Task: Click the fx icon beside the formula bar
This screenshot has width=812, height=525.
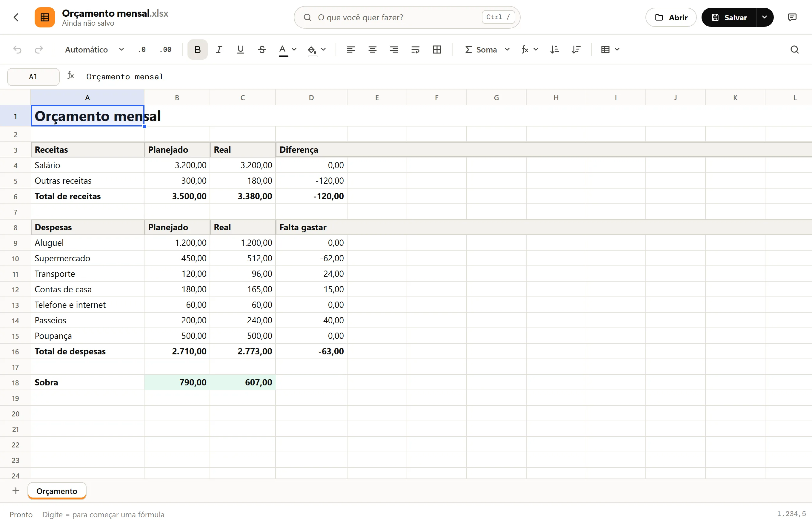Action: [71, 75]
